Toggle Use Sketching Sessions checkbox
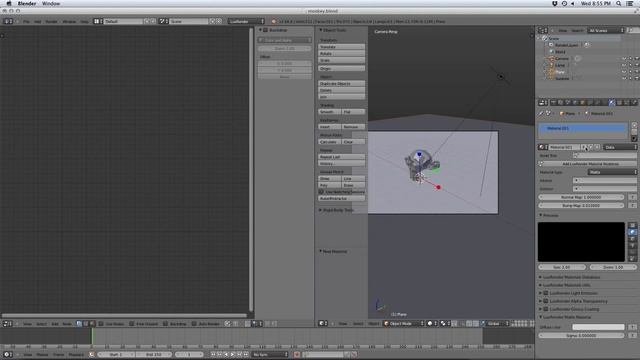The height and width of the screenshot is (360, 640). (x=321, y=192)
